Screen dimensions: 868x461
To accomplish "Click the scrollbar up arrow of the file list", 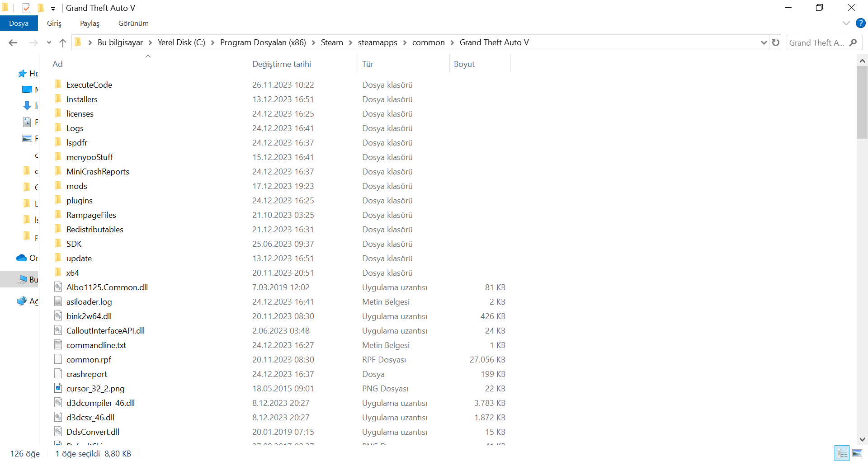I will (x=862, y=61).
